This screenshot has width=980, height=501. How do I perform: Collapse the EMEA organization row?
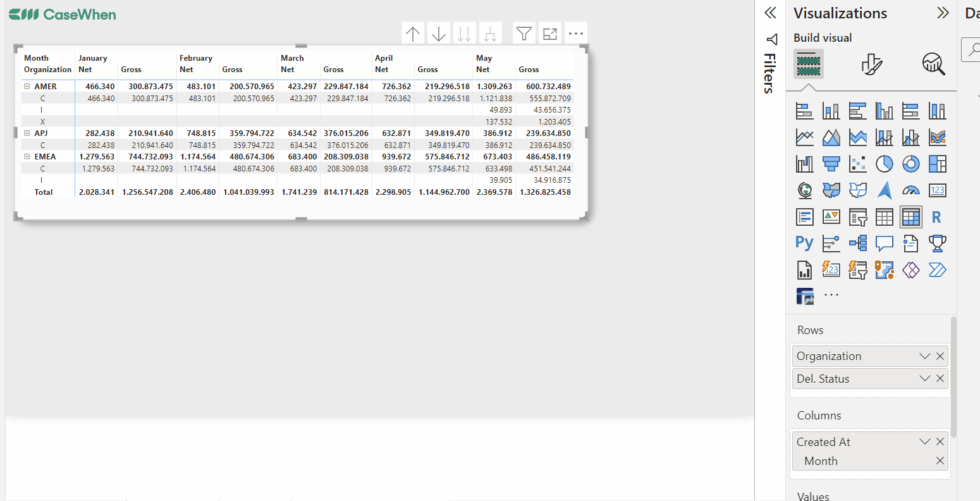click(26, 156)
